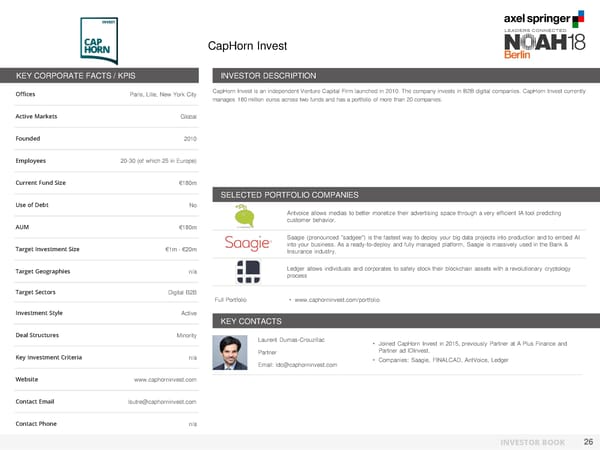
Task: Select the Investor Description section header
Action: click(267, 76)
